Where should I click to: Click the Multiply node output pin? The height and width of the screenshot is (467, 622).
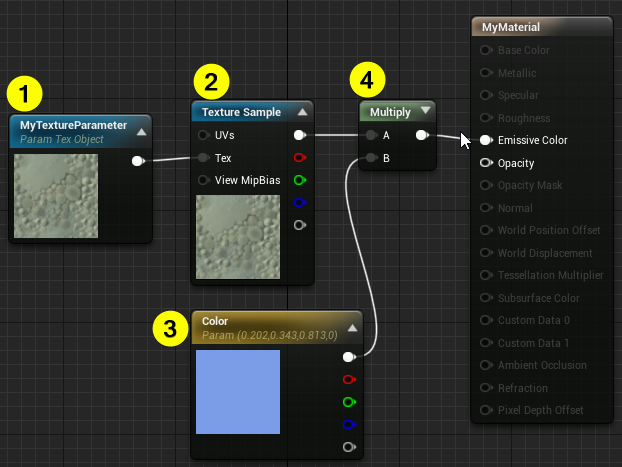pyautogui.click(x=421, y=134)
